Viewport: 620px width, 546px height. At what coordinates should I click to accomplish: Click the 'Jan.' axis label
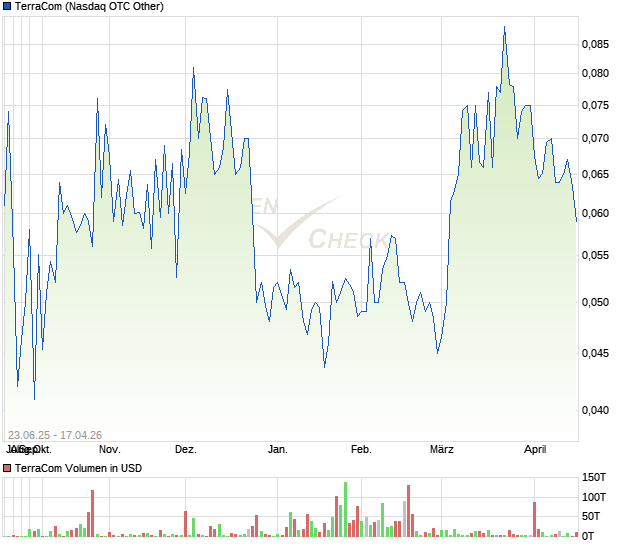pyautogui.click(x=278, y=450)
